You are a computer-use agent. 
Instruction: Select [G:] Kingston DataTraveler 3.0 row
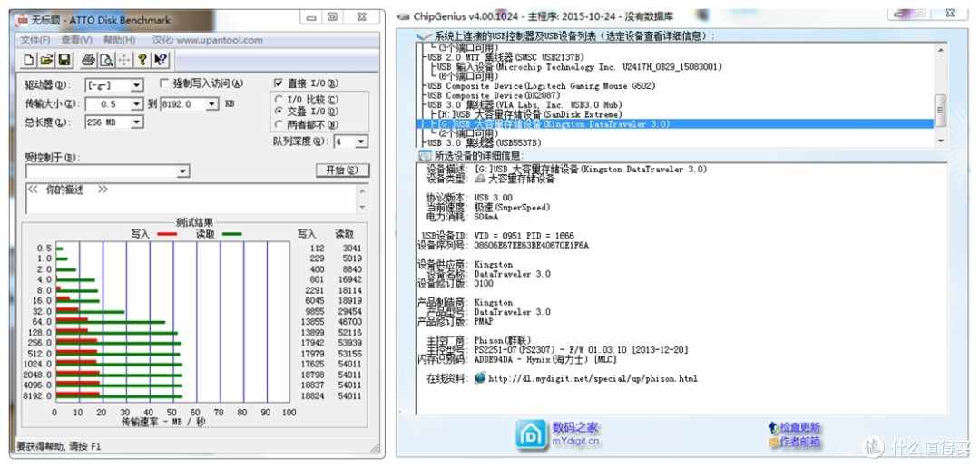point(675,123)
